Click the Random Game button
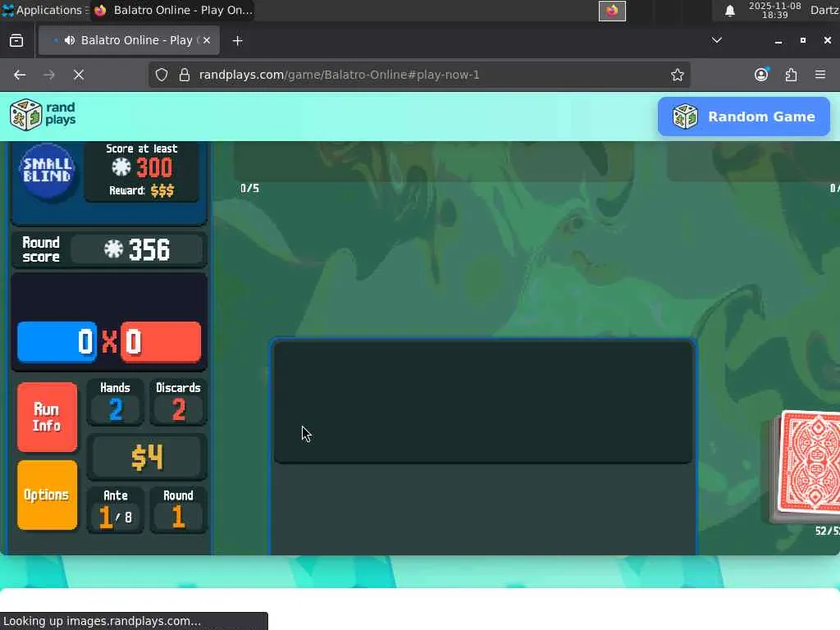Image resolution: width=840 pixels, height=630 pixels. [x=743, y=116]
